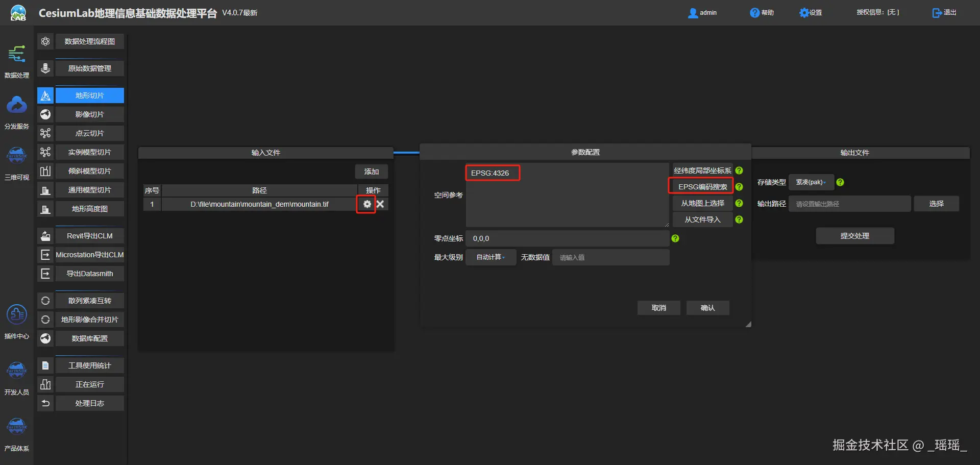The height and width of the screenshot is (465, 980).
Task: Click 从文件导入 button
Action: (702, 219)
